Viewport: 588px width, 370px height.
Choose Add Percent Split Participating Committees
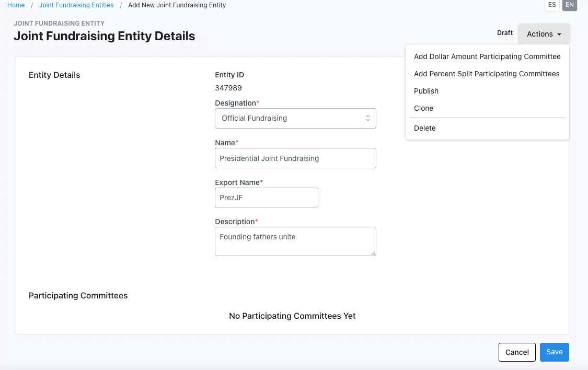click(487, 74)
